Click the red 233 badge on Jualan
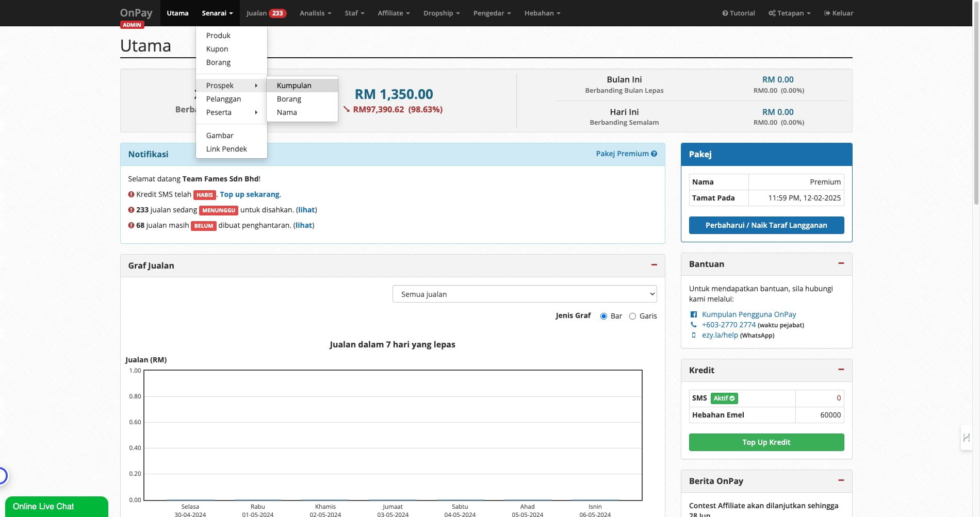This screenshot has width=980, height=517. tap(277, 13)
